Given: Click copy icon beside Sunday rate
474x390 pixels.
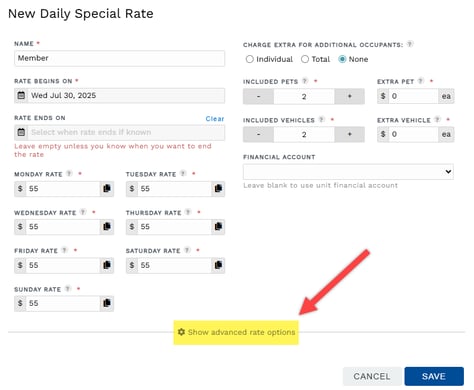Looking at the screenshot, I should pos(107,303).
